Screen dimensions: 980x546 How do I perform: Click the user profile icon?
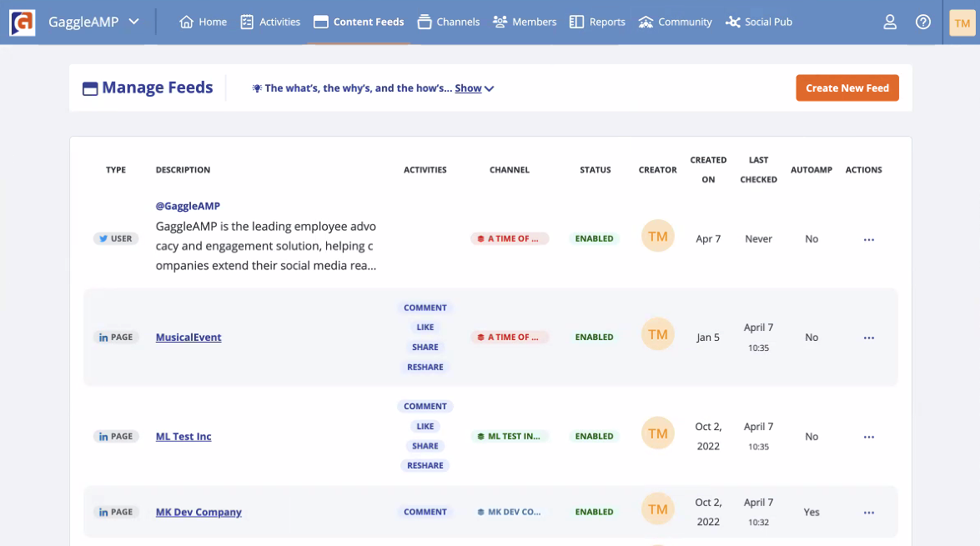point(890,23)
